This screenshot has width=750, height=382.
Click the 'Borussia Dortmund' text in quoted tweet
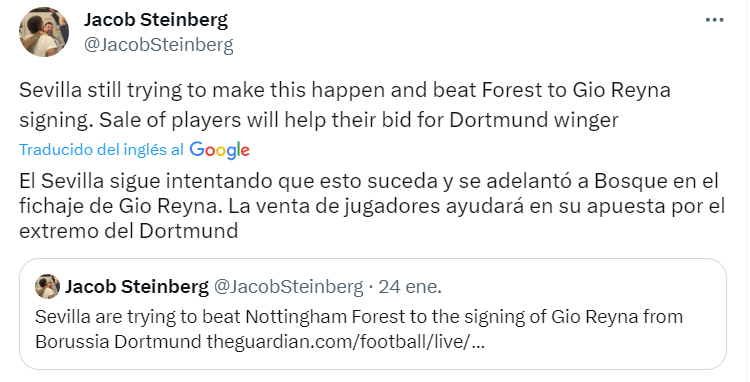tap(118, 342)
